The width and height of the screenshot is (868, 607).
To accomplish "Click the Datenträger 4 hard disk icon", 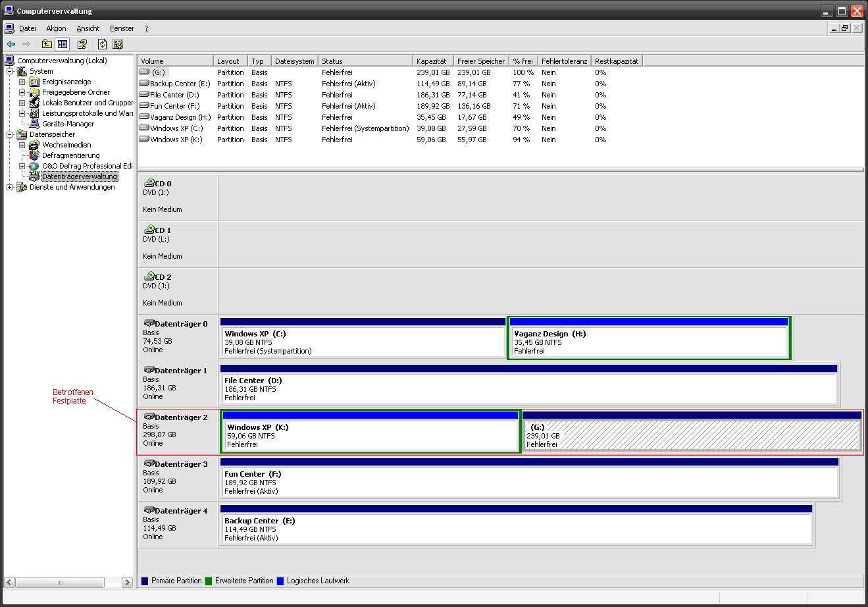I will pyautogui.click(x=149, y=511).
